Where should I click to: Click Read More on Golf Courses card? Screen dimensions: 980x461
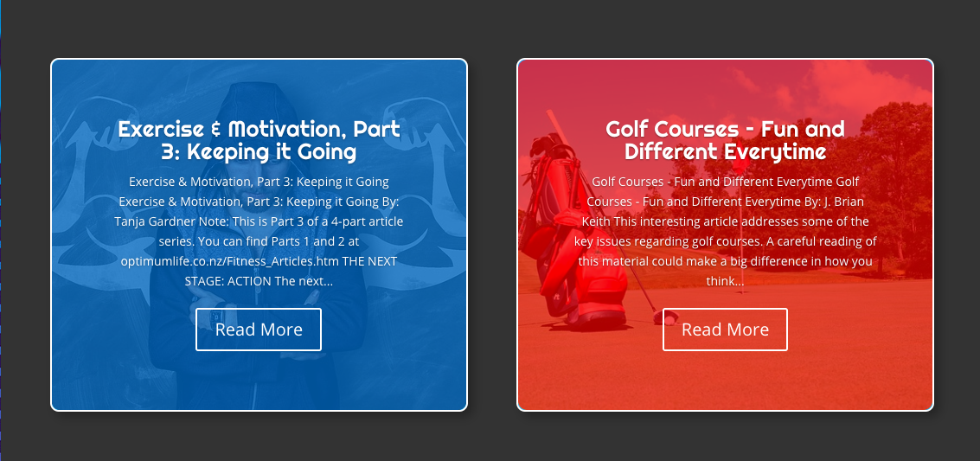(x=725, y=330)
